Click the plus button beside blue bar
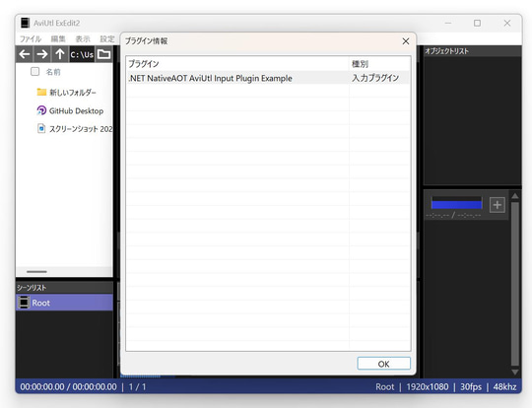 (498, 205)
